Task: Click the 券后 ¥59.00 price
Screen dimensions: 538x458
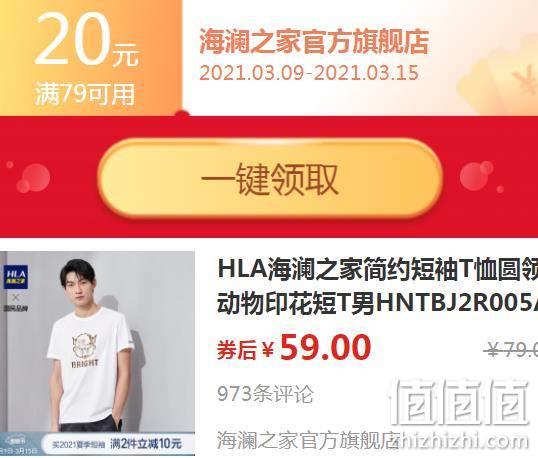Action: point(294,348)
